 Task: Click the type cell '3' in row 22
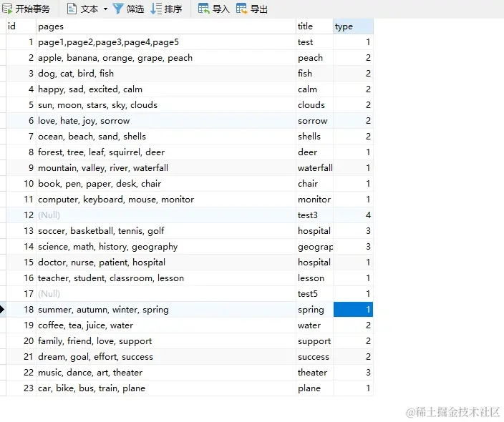coord(353,373)
